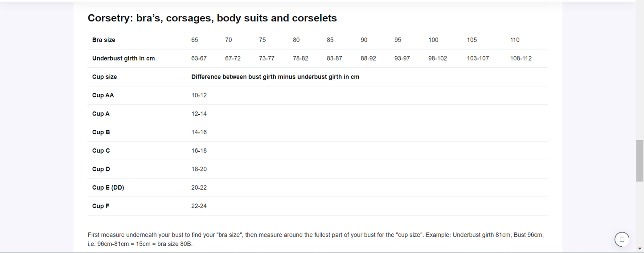The image size is (644, 253).
Task: Click the 'bra size 80B' example text
Action: pyautogui.click(x=175, y=244)
